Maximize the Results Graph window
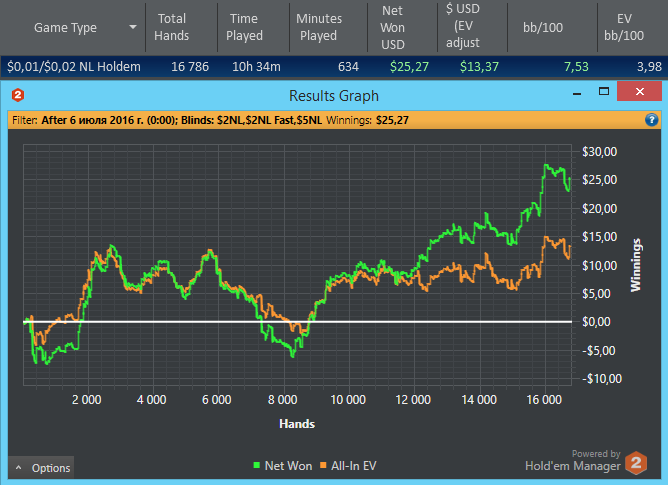 tap(604, 91)
